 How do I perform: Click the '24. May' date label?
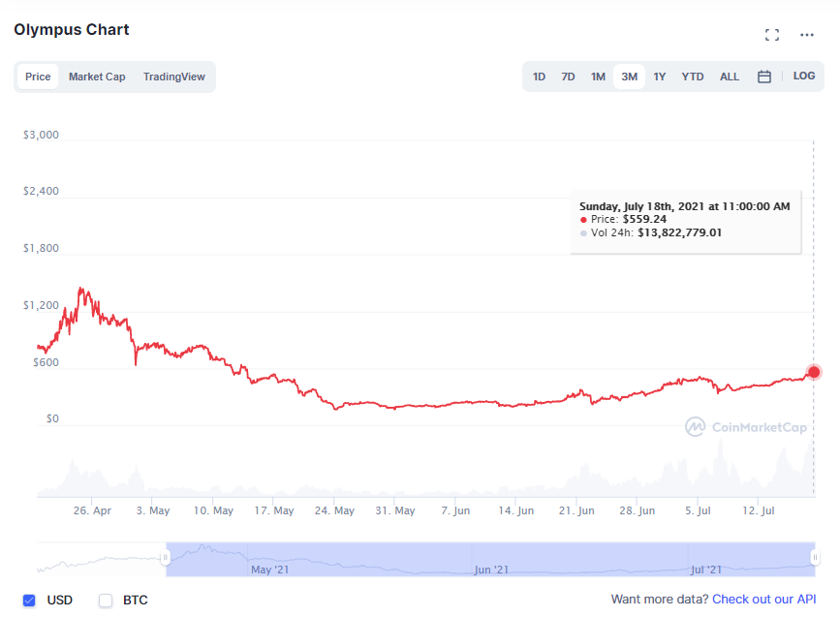(334, 511)
